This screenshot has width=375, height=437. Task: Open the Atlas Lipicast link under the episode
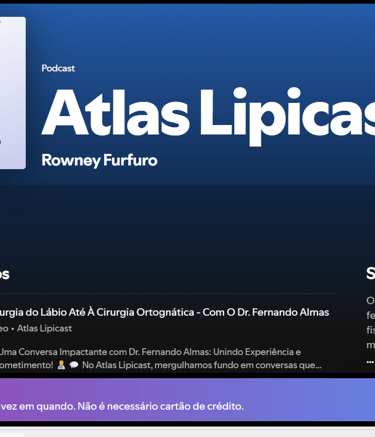coord(44,328)
